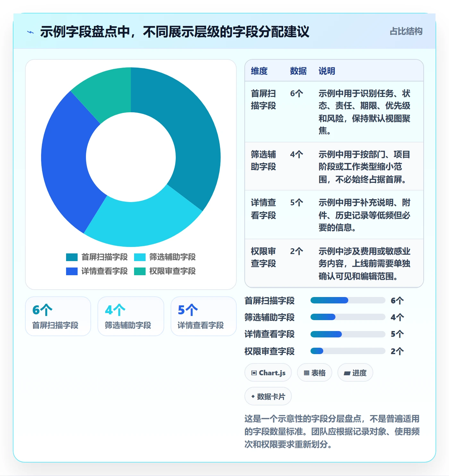Click the 占比结构 label in the header
This screenshot has height=476, width=449.
(406, 31)
